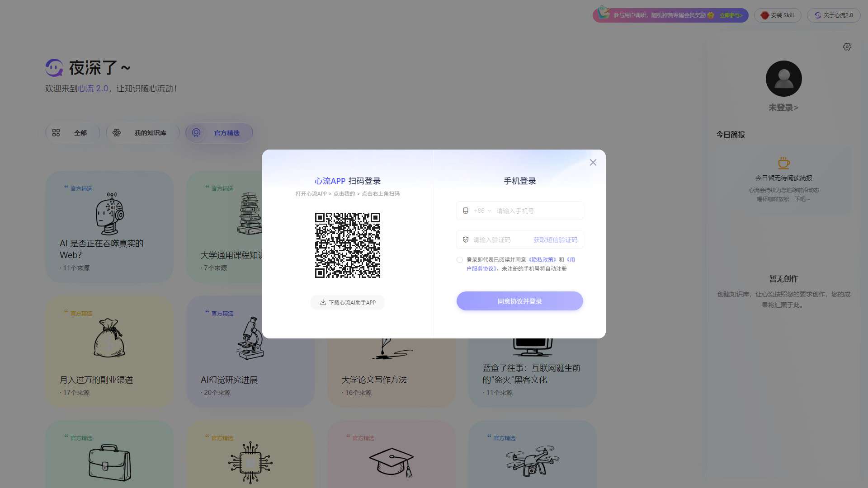This screenshot has height=488, width=868.
Task: Open 蓝盒子往事 黑客文化 card
Action: pyautogui.click(x=533, y=373)
